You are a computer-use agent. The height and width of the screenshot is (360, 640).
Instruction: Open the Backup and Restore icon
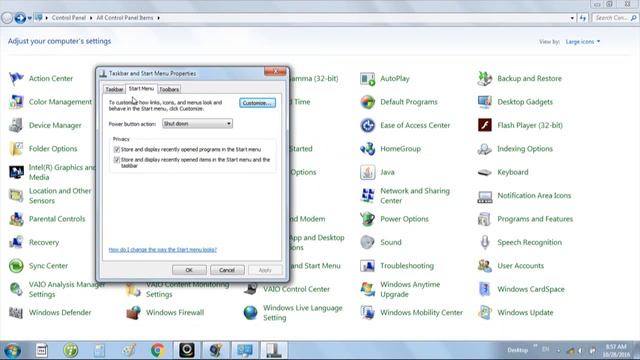pyautogui.click(x=484, y=78)
